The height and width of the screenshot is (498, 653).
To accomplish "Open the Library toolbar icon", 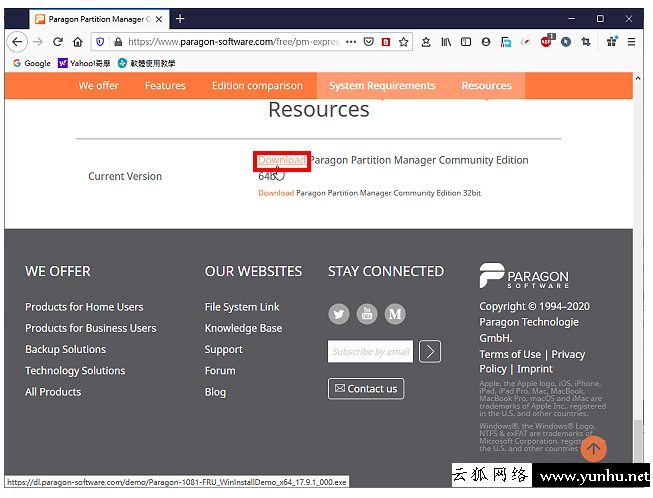I will pyautogui.click(x=446, y=42).
